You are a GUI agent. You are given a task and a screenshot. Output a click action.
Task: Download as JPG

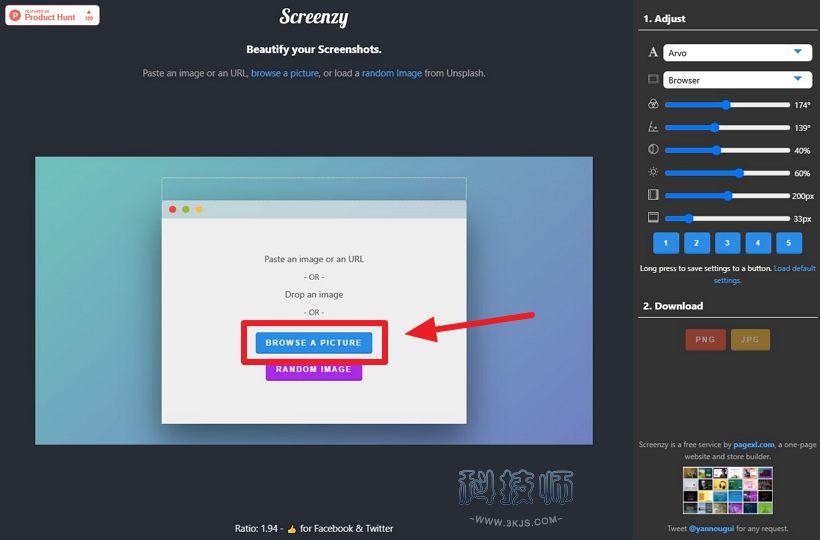(750, 340)
